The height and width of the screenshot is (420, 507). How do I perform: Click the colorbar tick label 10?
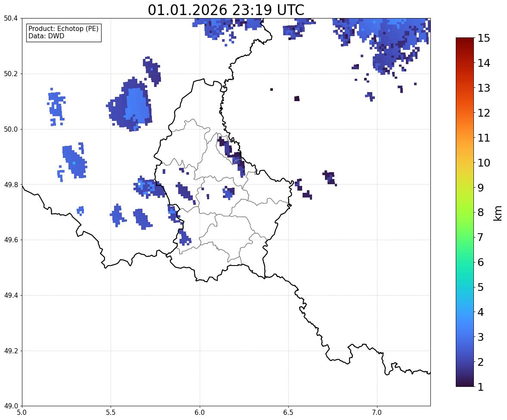point(484,163)
